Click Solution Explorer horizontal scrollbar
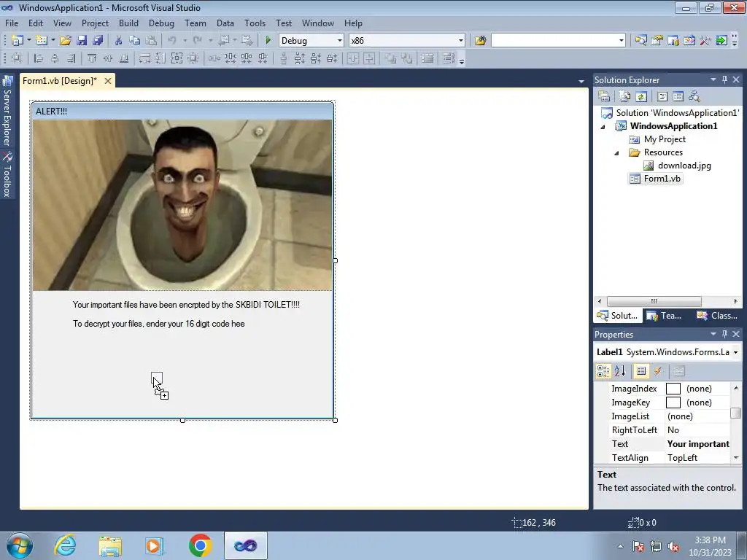The width and height of the screenshot is (747, 560). pyautogui.click(x=654, y=301)
